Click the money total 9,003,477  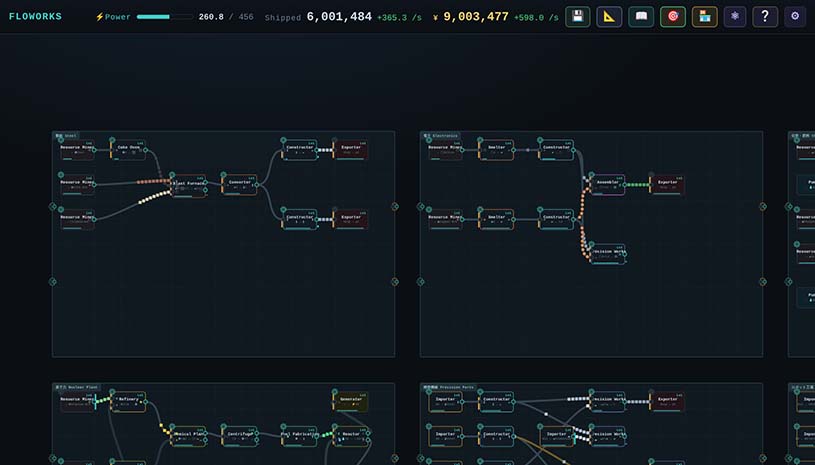tap(476, 17)
